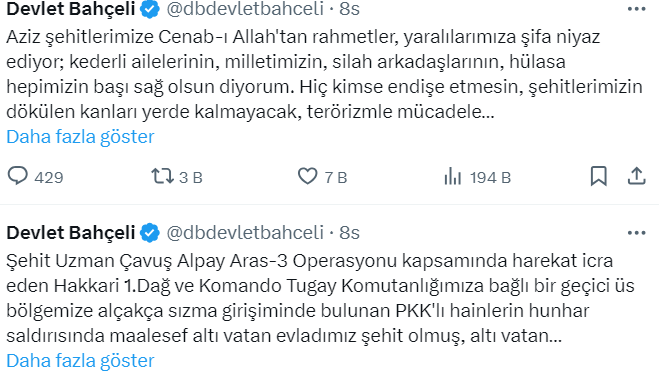Open more options menu on second tweet
Viewport: 659px width, 382px height.
636,233
